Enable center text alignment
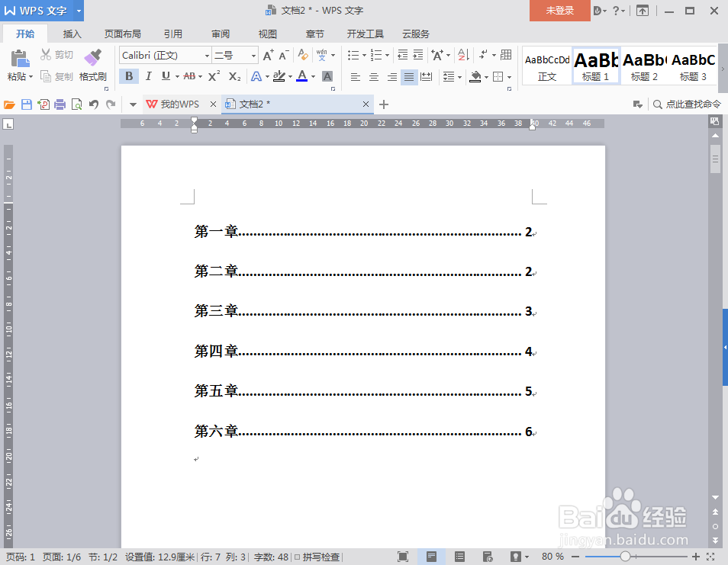The height and width of the screenshot is (565, 728). [373, 77]
